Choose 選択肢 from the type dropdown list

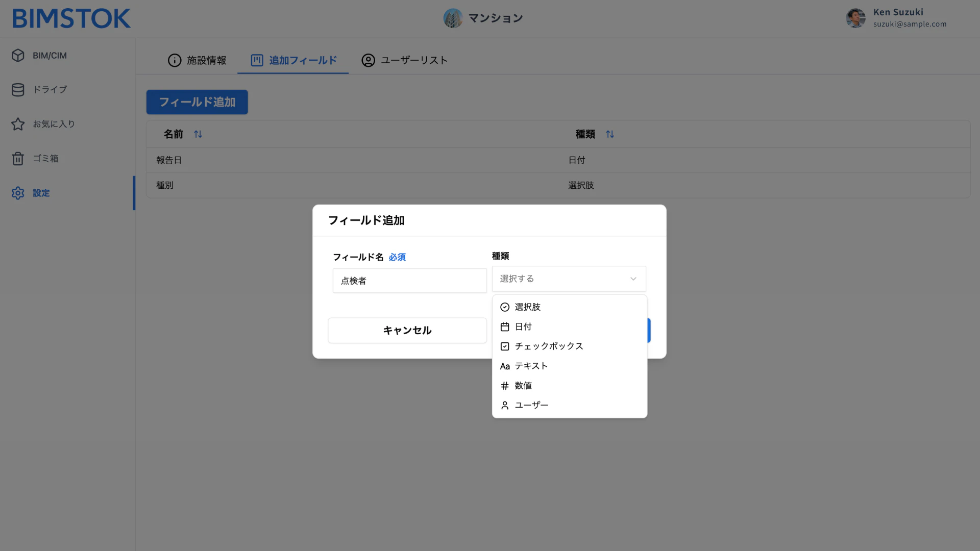570,307
